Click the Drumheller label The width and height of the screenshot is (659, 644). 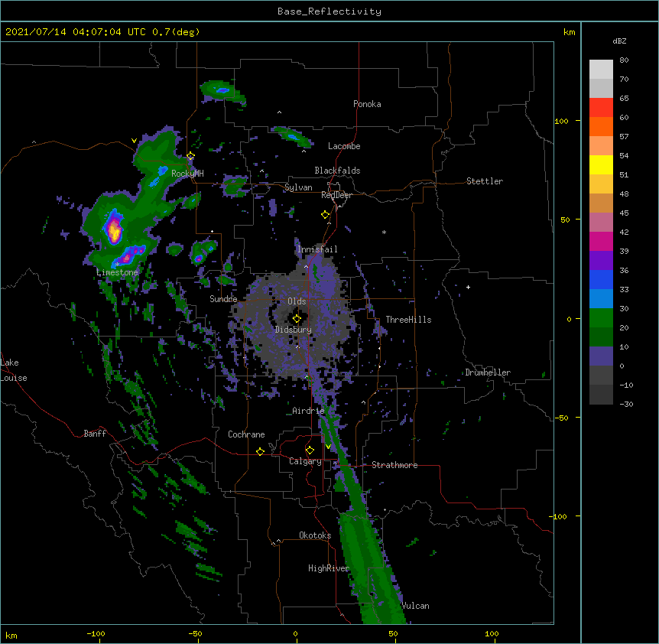tap(488, 372)
